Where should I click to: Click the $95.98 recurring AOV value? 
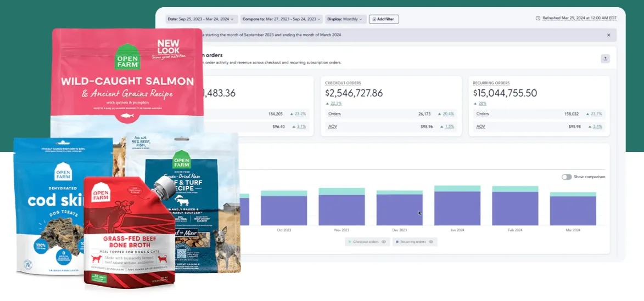[x=575, y=126]
